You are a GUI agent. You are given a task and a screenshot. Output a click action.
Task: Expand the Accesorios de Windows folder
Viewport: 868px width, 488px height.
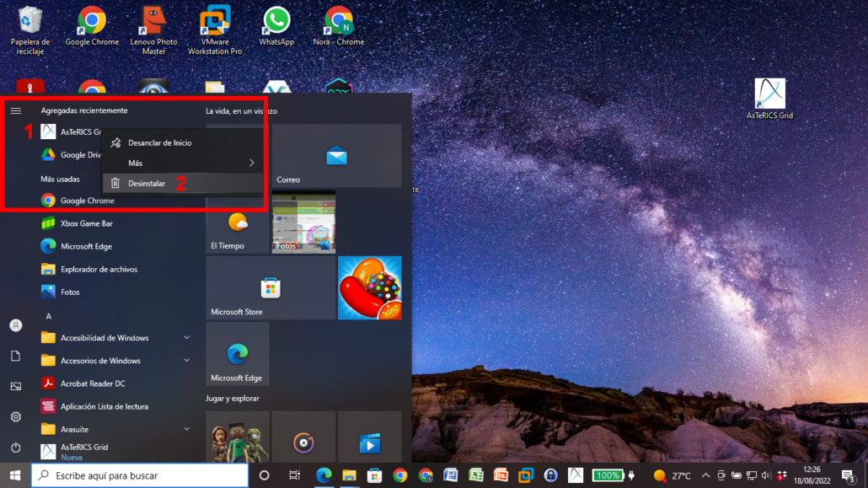[100, 360]
